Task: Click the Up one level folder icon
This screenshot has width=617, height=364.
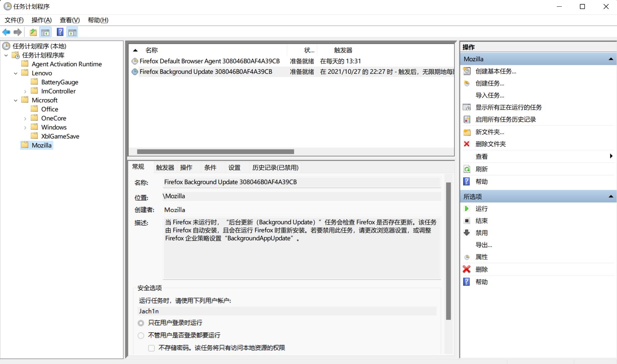Action: [33, 32]
